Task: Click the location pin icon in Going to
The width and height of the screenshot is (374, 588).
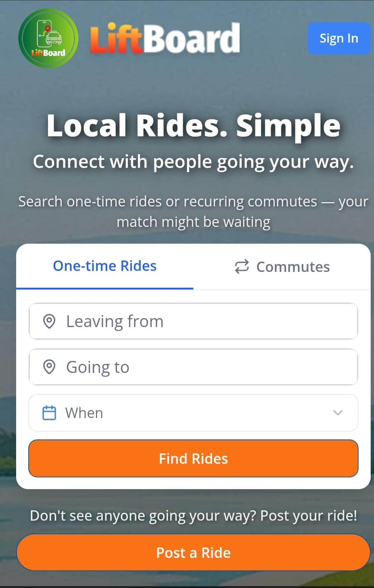Action: click(x=50, y=367)
